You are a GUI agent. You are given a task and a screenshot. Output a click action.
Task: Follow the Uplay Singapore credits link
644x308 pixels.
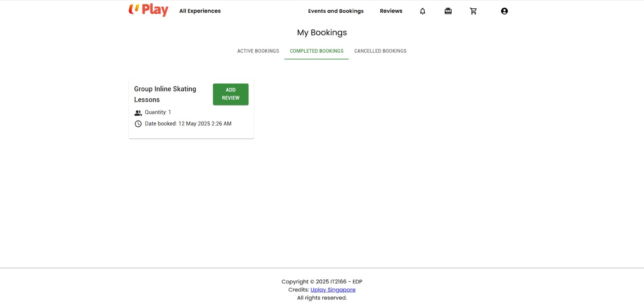pyautogui.click(x=333, y=290)
